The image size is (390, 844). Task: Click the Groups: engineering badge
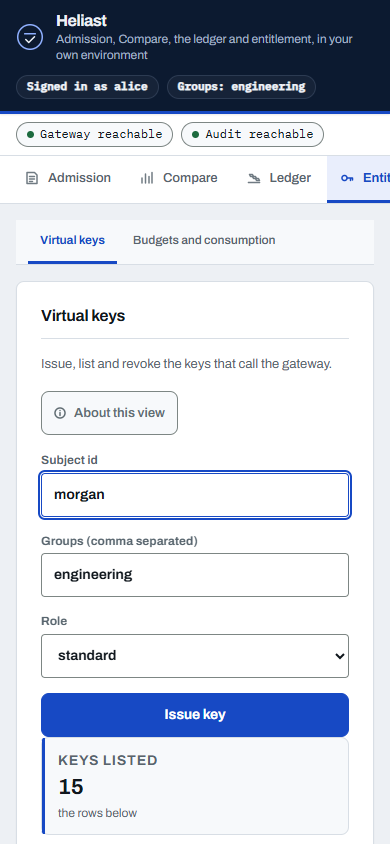[x=241, y=87]
